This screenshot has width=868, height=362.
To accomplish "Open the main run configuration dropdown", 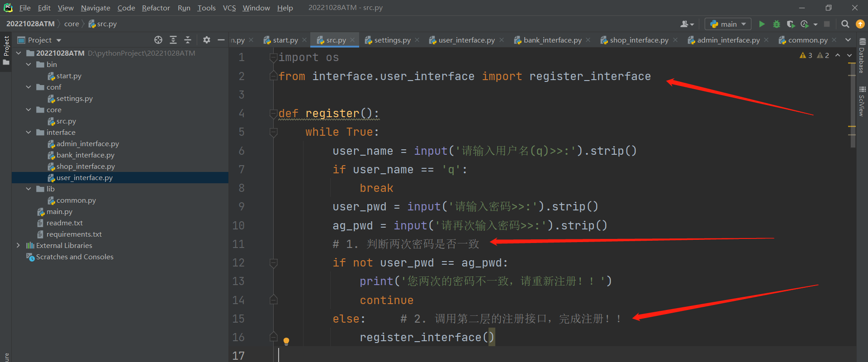I will pos(728,24).
